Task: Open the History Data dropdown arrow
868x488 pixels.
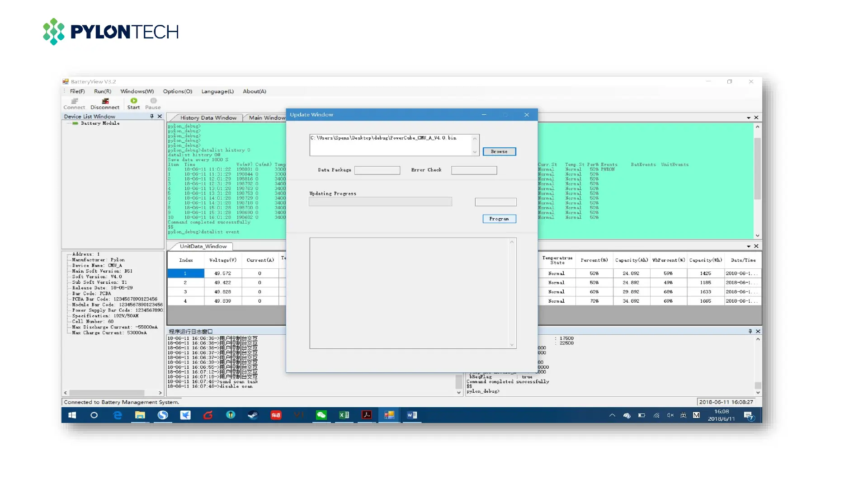Action: pos(749,117)
